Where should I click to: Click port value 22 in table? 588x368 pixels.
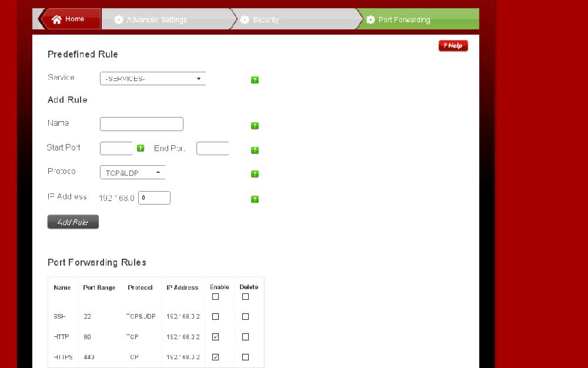[x=88, y=317]
